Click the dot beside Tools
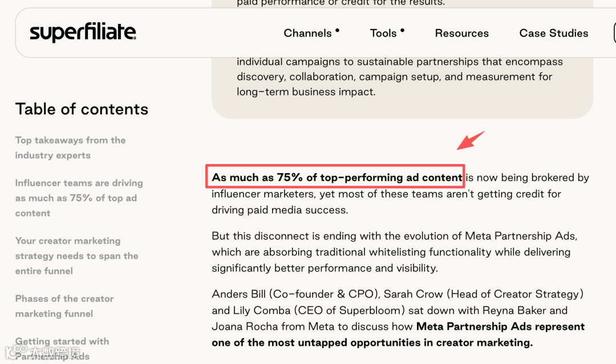 pyautogui.click(x=403, y=30)
